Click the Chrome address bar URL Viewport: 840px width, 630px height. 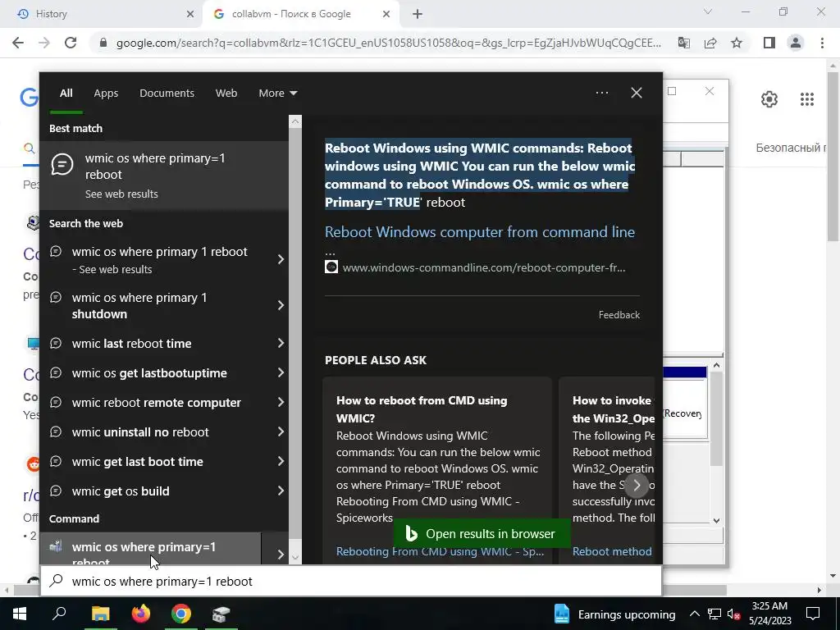pos(388,43)
